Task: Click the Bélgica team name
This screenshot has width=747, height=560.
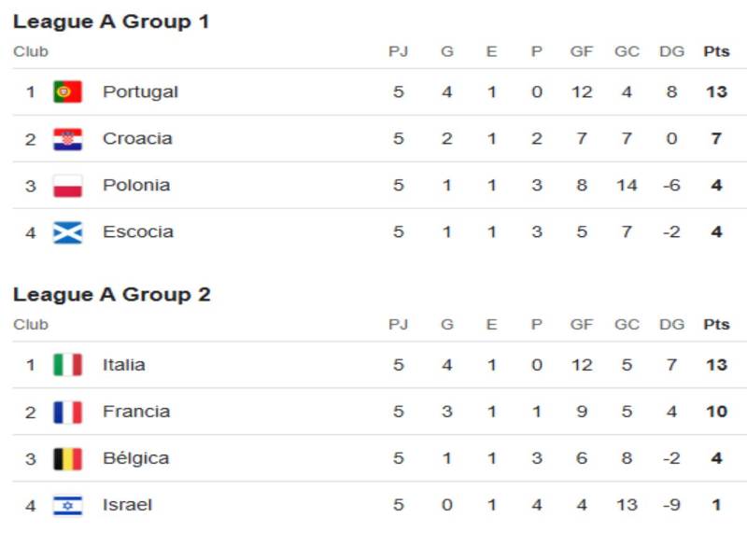Action: [x=135, y=458]
